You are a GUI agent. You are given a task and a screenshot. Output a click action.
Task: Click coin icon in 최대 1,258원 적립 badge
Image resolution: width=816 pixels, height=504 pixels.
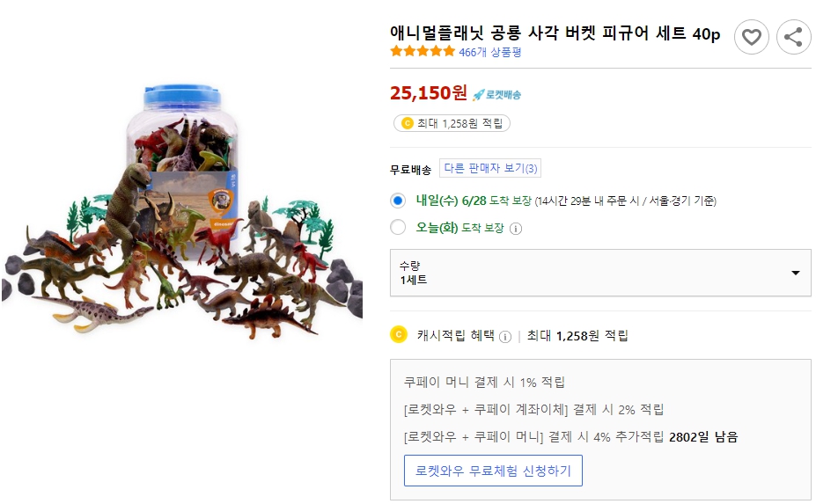407,123
